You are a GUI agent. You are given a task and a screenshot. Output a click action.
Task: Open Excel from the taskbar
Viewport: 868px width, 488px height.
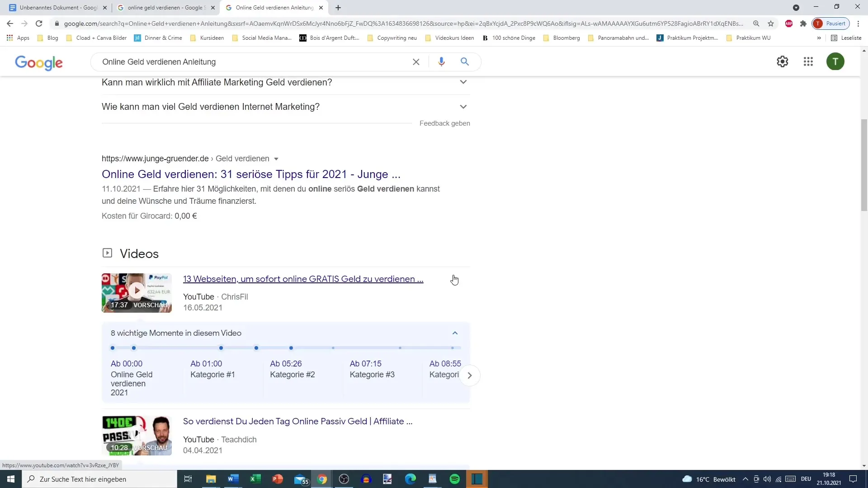(x=255, y=479)
